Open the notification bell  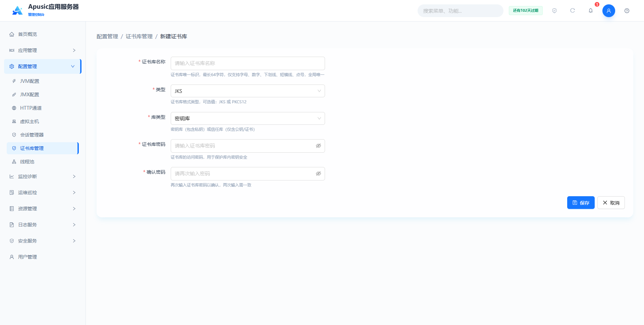click(591, 11)
